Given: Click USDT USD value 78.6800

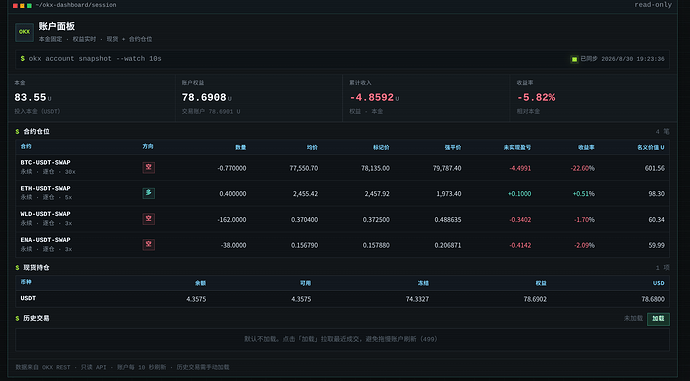Looking at the screenshot, I should point(653,299).
